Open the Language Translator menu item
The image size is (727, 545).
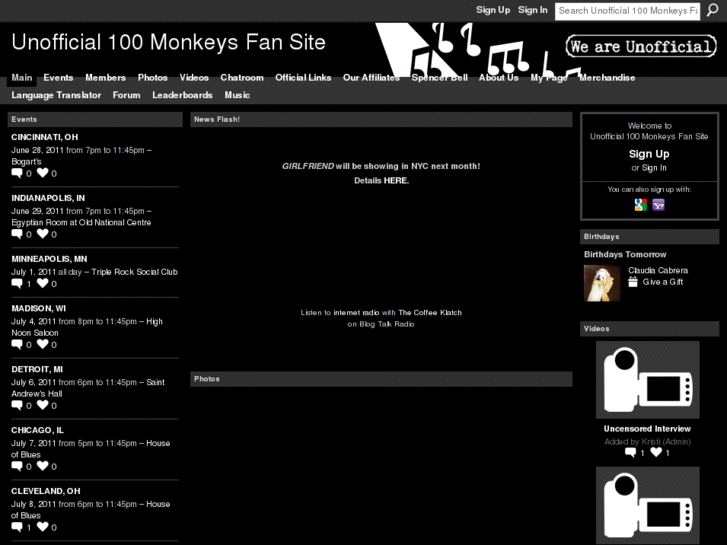(x=56, y=95)
